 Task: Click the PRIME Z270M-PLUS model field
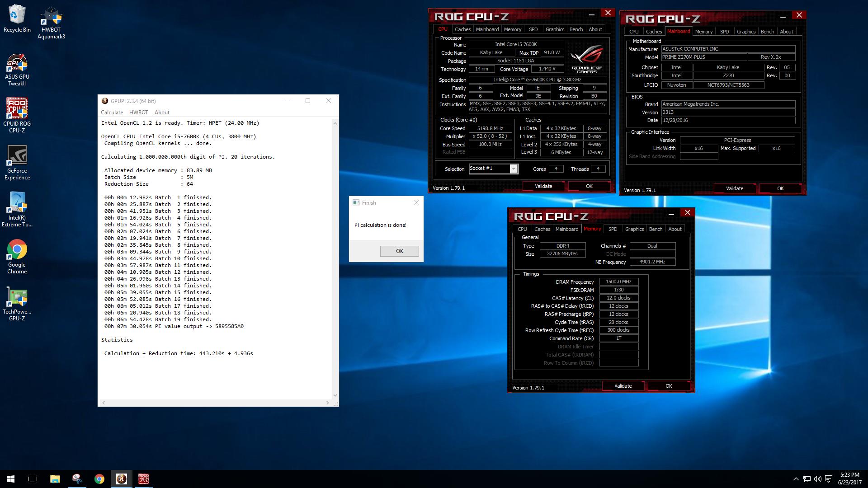(x=704, y=57)
